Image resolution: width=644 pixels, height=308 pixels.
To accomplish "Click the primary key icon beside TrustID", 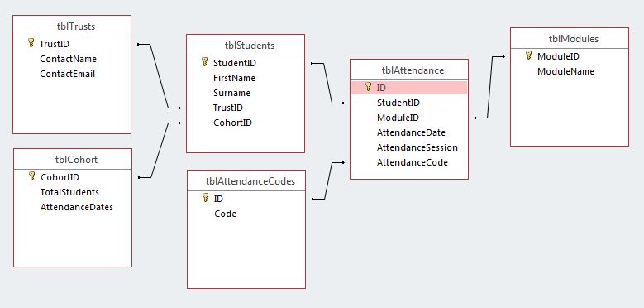I will pos(31,43).
